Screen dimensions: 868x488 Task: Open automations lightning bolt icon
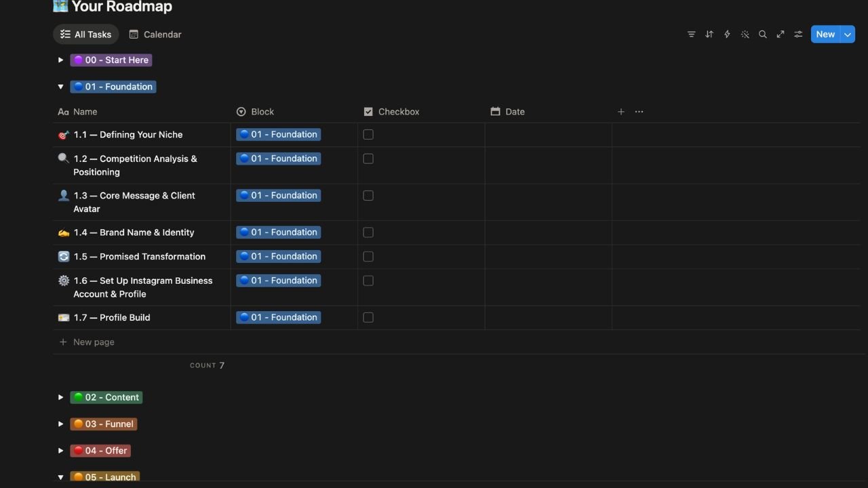[x=727, y=35]
